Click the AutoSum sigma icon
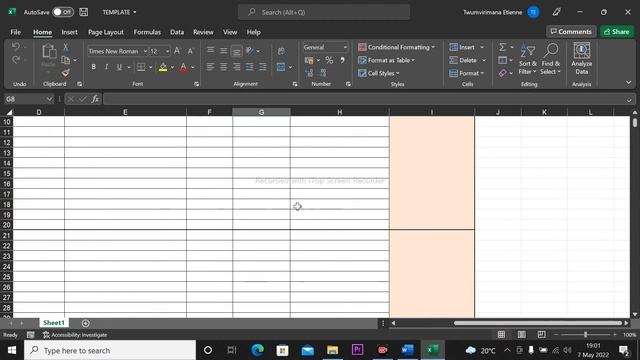Image resolution: width=640 pixels, height=360 pixels. [502, 47]
